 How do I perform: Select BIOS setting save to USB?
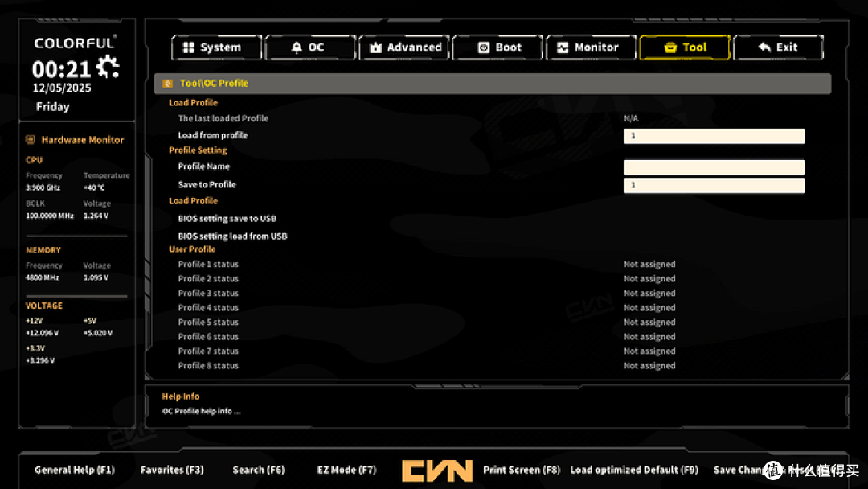click(x=227, y=218)
